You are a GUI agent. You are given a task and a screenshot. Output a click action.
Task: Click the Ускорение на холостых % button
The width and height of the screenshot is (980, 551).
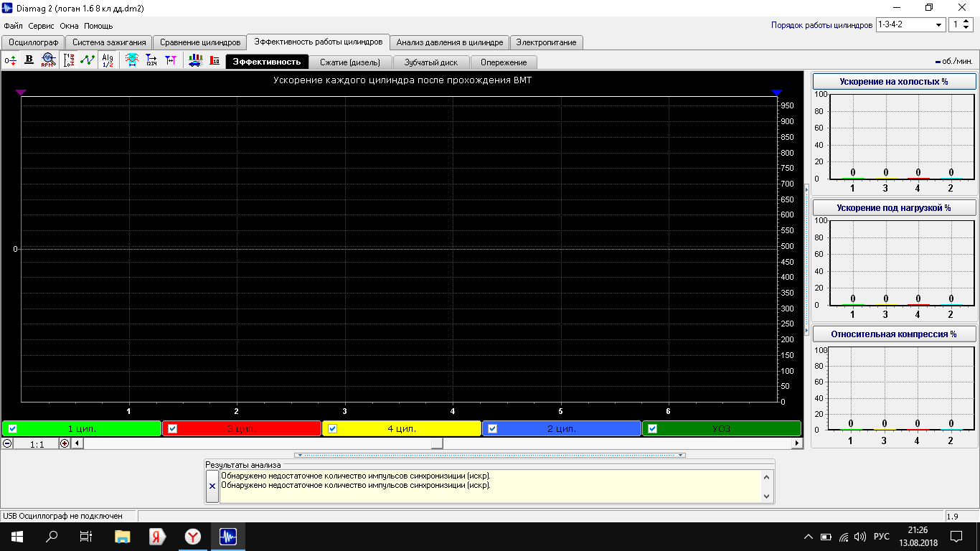click(894, 81)
